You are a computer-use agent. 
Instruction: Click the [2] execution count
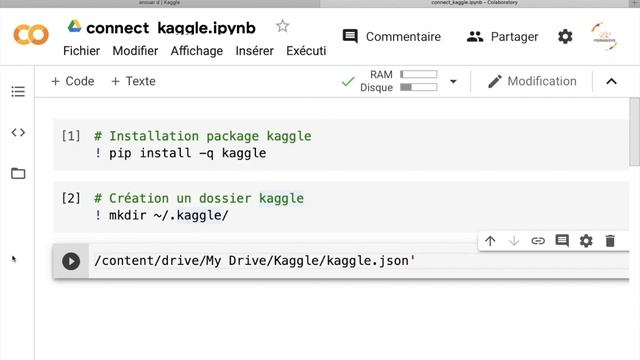71,198
